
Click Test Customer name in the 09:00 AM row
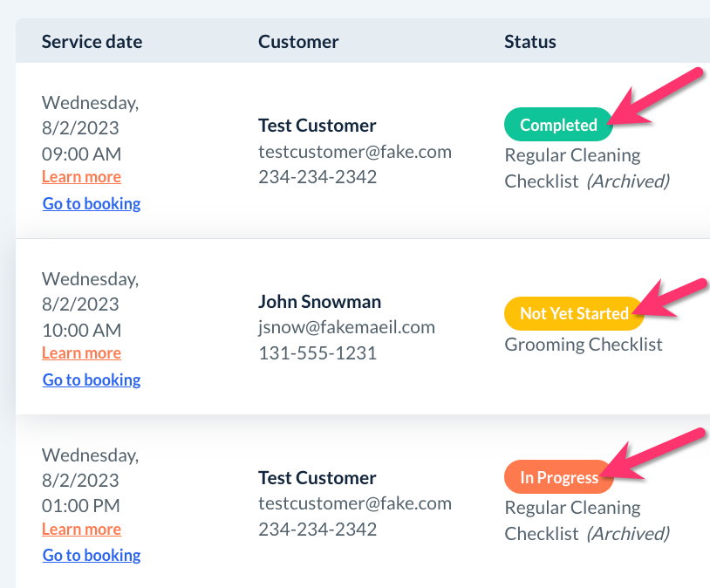point(317,126)
